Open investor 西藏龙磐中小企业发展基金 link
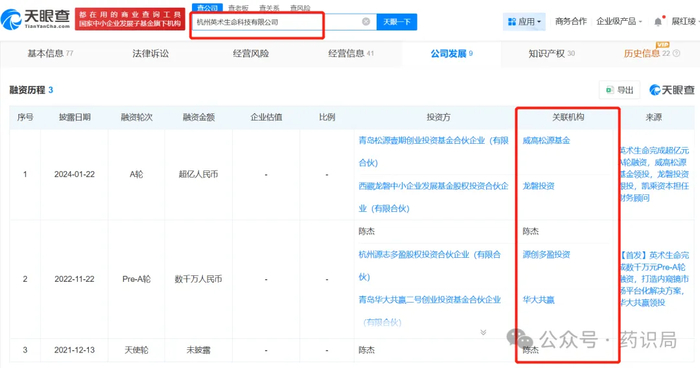Image resolution: width=700 pixels, height=368 pixels. tap(433, 197)
